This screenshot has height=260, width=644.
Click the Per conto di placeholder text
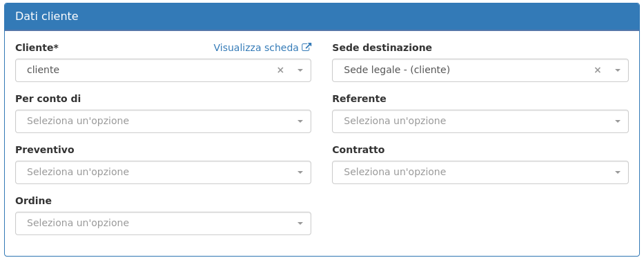(x=78, y=121)
